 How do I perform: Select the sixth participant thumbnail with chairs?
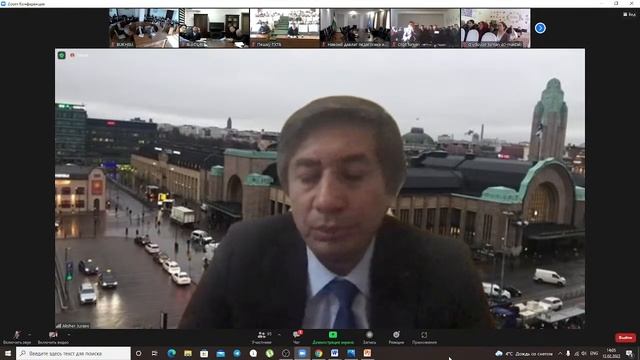coord(496,28)
